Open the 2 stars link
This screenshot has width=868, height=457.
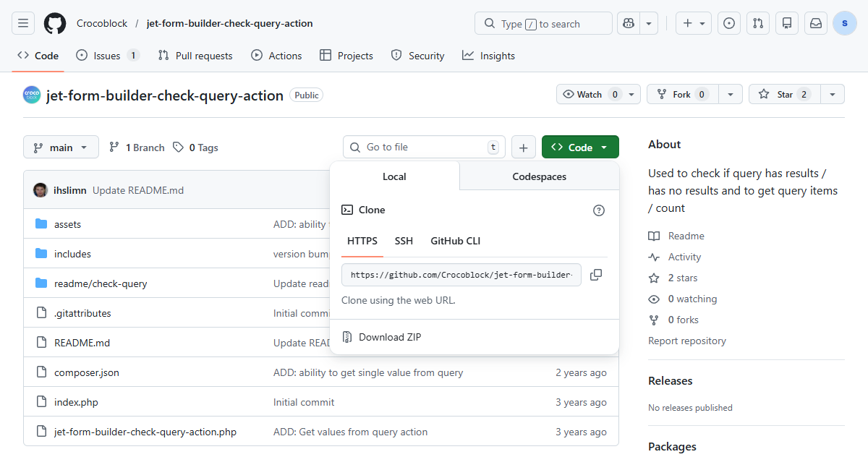[673, 278]
